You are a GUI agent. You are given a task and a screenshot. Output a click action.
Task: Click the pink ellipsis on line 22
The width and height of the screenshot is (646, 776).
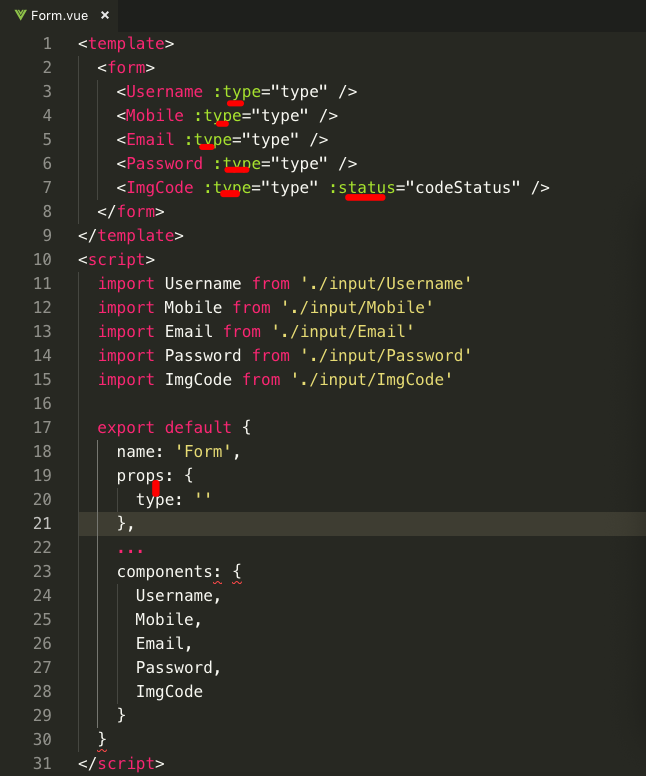tap(131, 549)
